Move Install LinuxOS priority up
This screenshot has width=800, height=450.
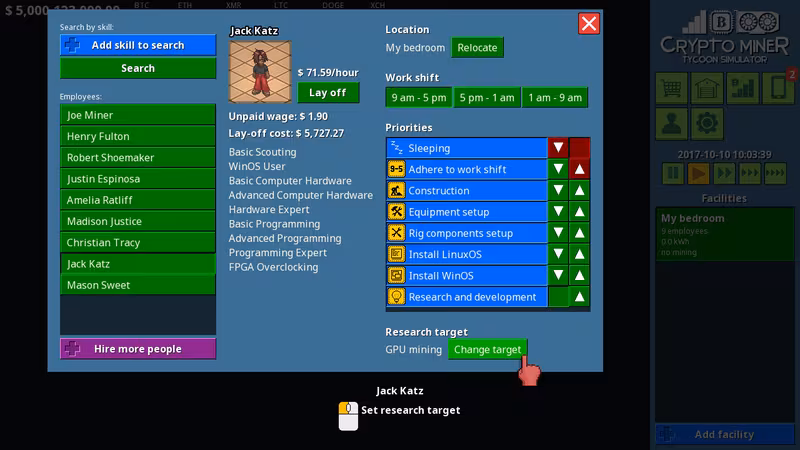[x=580, y=254]
